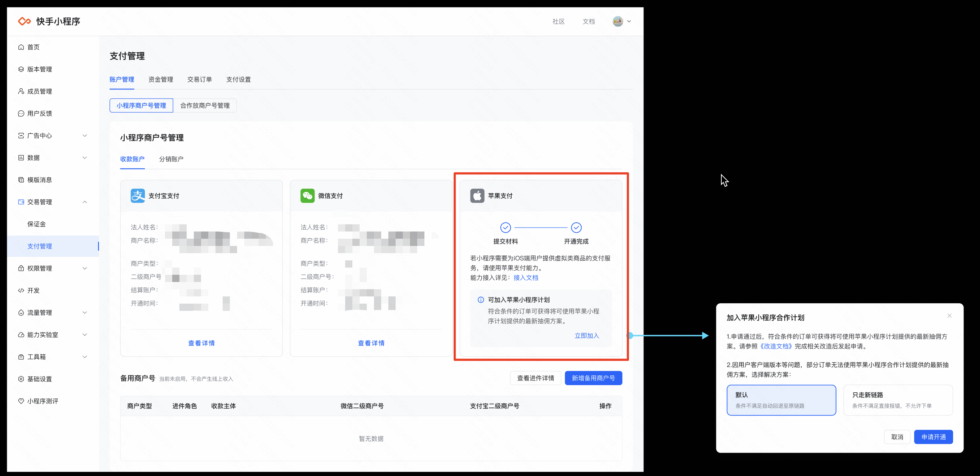Expand the 数据 sidebar menu
Screen dimensions: 980x476
(85, 158)
